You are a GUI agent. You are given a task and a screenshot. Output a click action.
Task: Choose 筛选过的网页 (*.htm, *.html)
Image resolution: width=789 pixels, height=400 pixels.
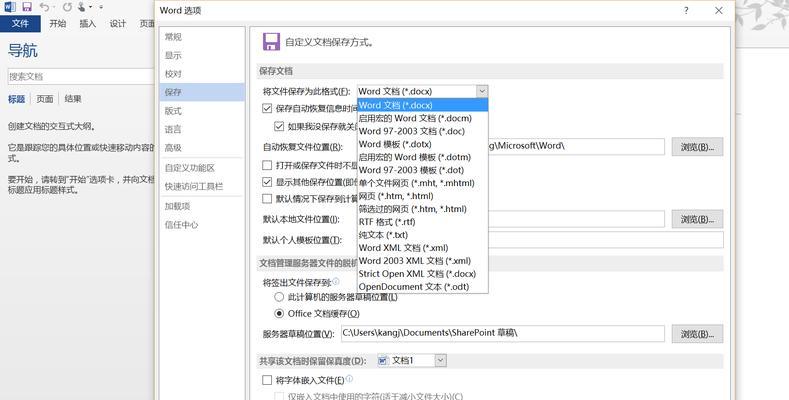(423, 209)
